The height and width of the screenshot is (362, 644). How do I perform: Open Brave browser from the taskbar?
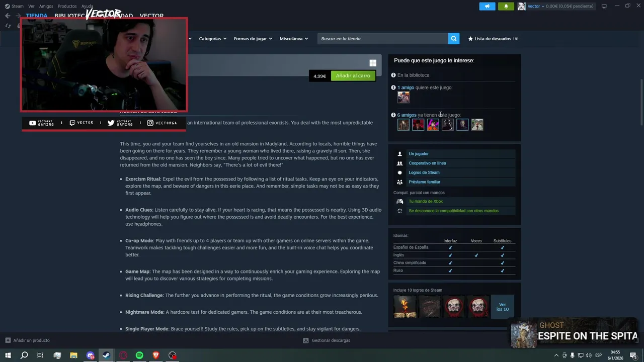156,355
